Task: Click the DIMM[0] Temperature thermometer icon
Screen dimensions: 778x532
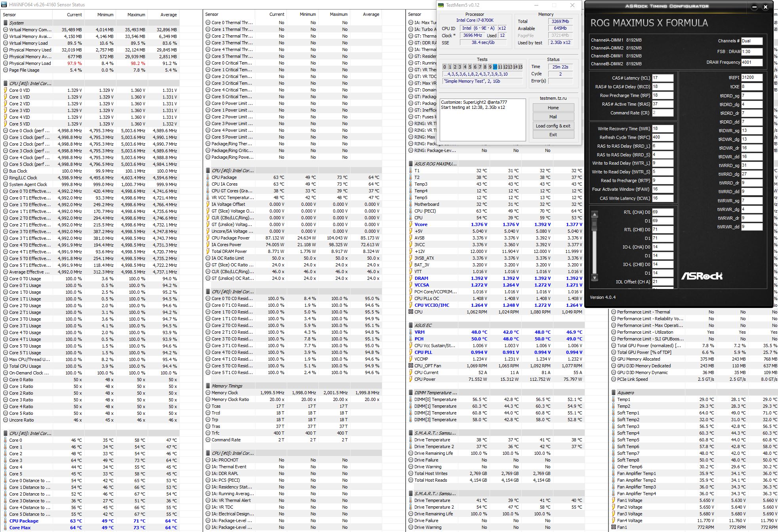Action: click(x=411, y=399)
